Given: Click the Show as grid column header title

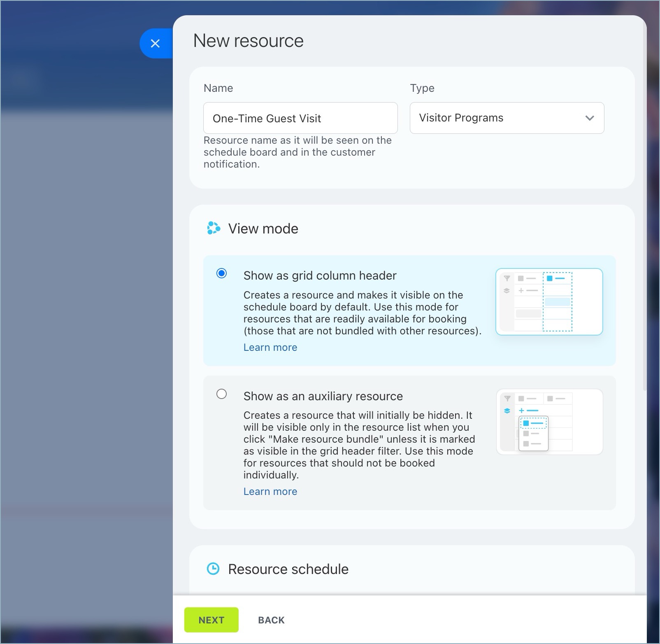Looking at the screenshot, I should (320, 275).
